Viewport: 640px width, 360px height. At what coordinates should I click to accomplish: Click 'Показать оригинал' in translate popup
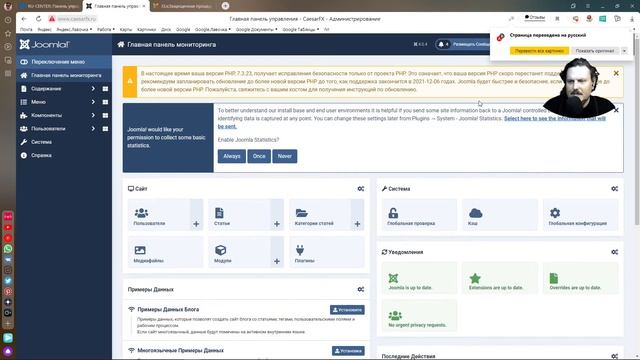coord(594,51)
